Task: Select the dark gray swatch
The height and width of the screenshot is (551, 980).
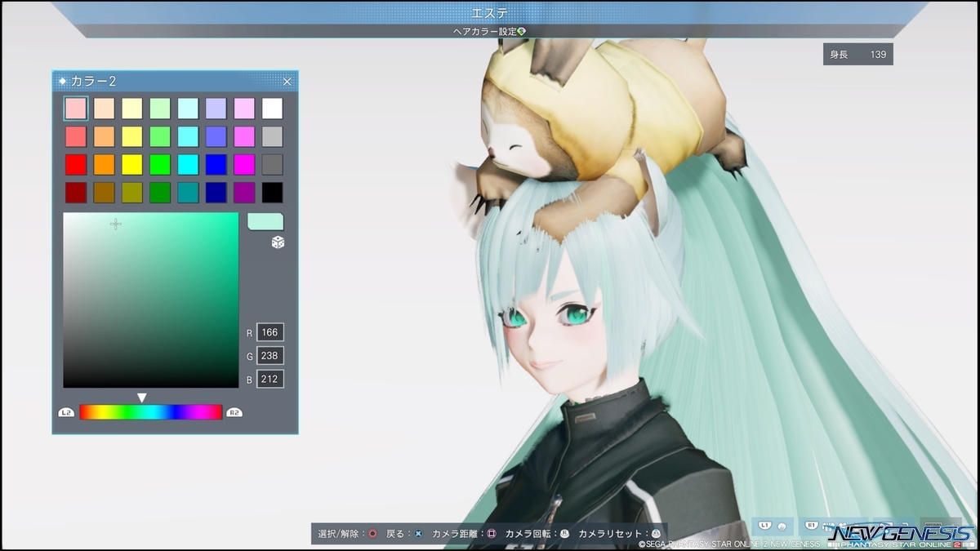Action: pos(272,165)
